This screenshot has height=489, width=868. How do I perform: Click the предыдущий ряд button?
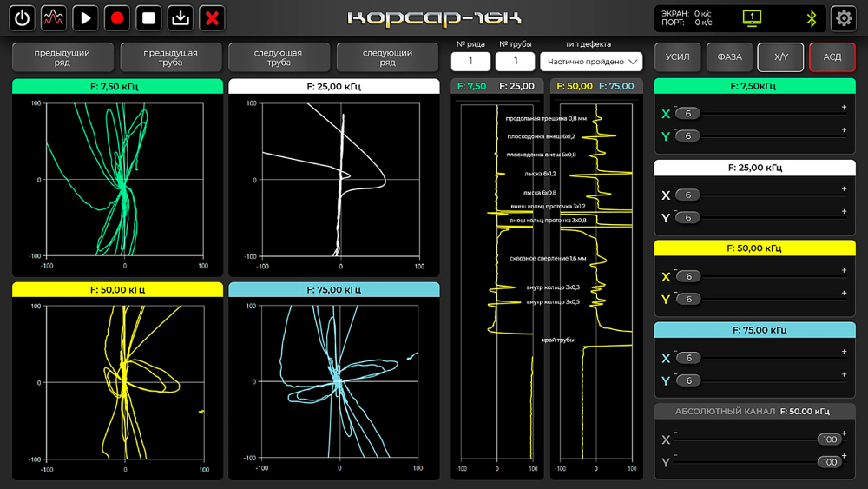coord(62,57)
